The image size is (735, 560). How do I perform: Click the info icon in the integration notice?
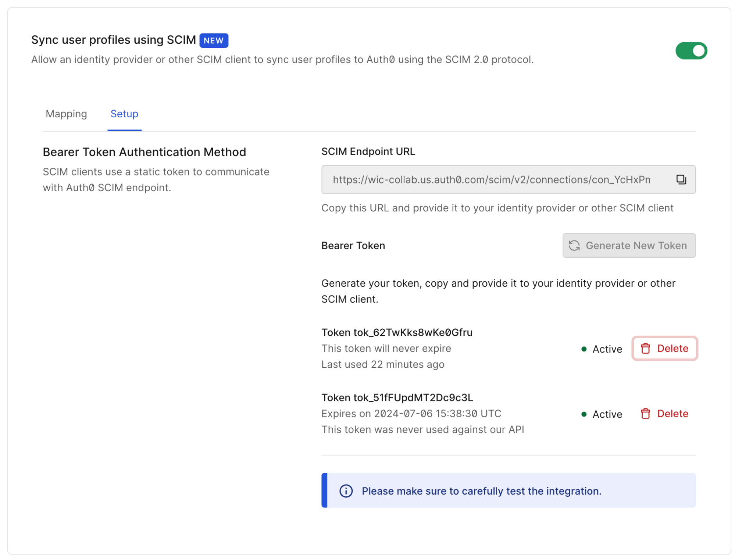click(x=346, y=491)
